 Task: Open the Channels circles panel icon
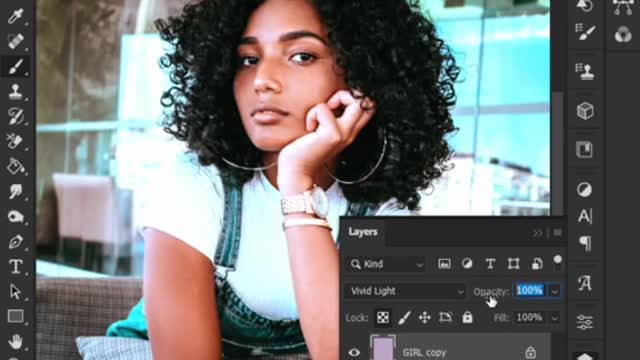coord(623,35)
